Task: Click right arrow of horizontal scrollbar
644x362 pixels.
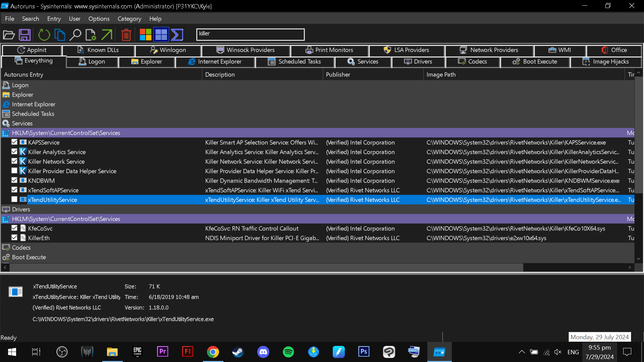Action: click(x=630, y=267)
